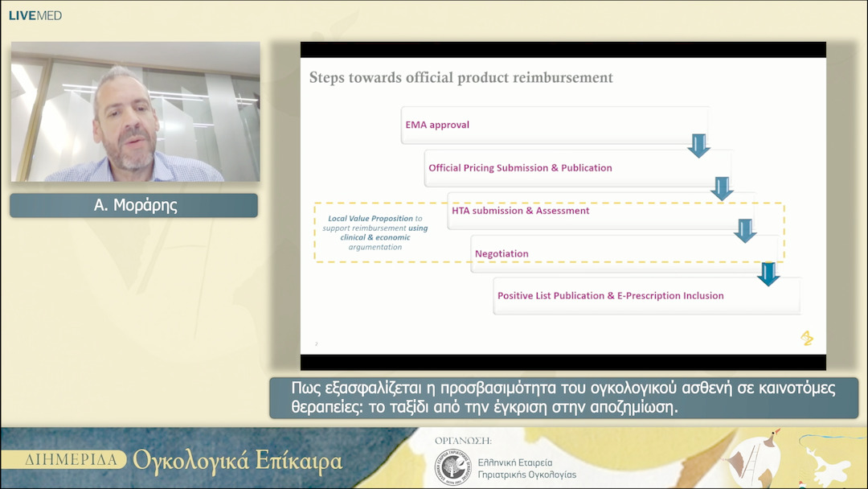Click the Negotiation step box

(x=623, y=253)
